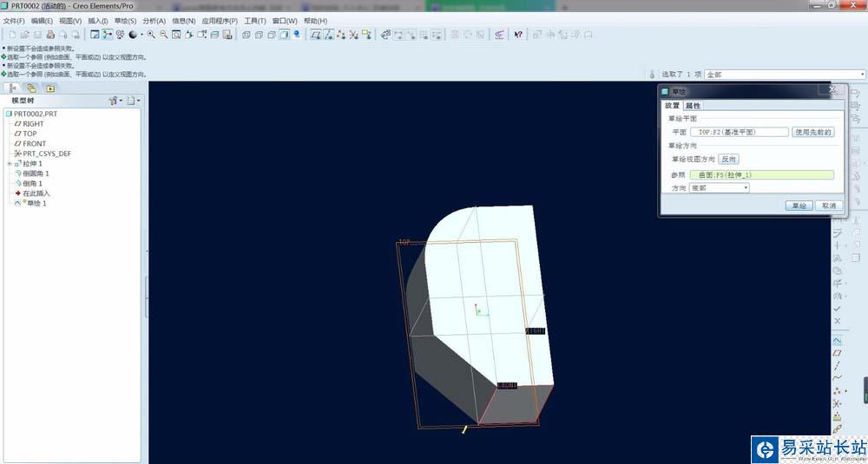Select the datum Curve tool icon
This screenshot has height=464, width=868.
click(837, 378)
